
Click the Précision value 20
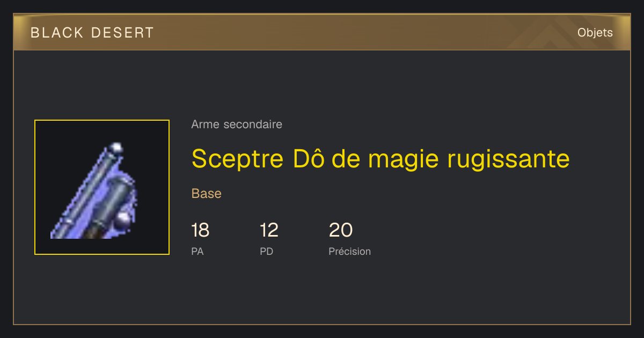(340, 231)
